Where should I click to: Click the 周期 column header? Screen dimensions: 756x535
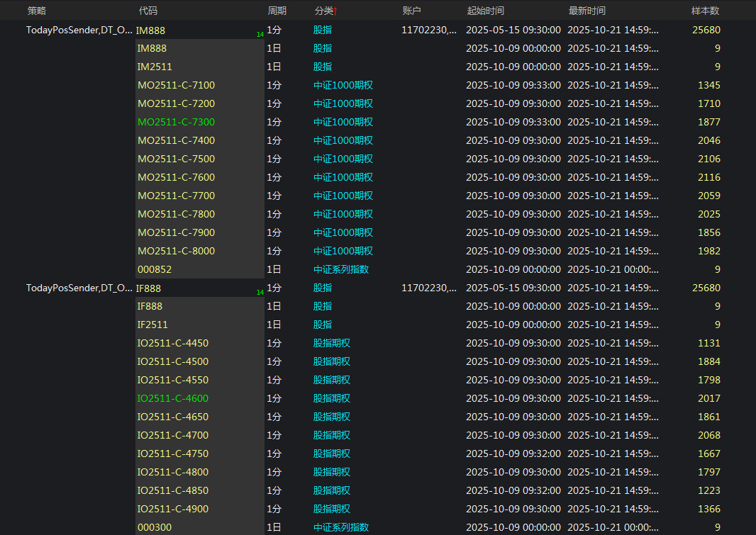(277, 11)
